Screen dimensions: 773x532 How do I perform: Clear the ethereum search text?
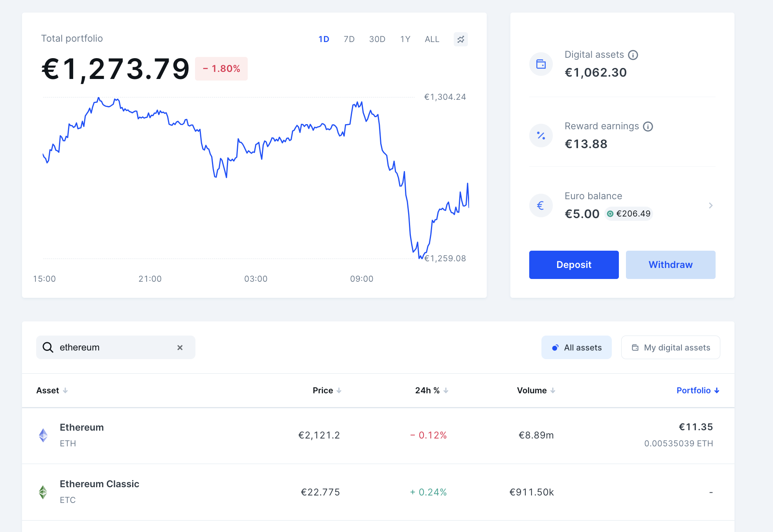tap(180, 348)
